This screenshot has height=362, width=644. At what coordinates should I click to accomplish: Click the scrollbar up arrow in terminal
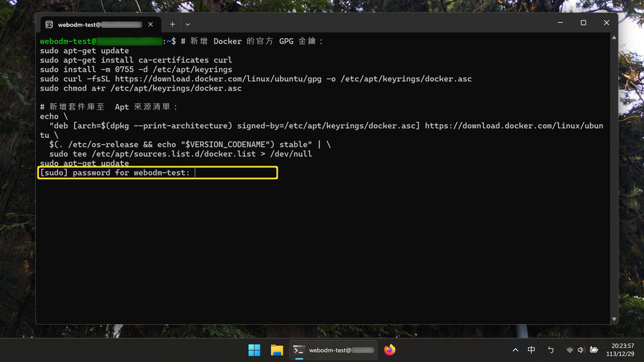[x=614, y=38]
